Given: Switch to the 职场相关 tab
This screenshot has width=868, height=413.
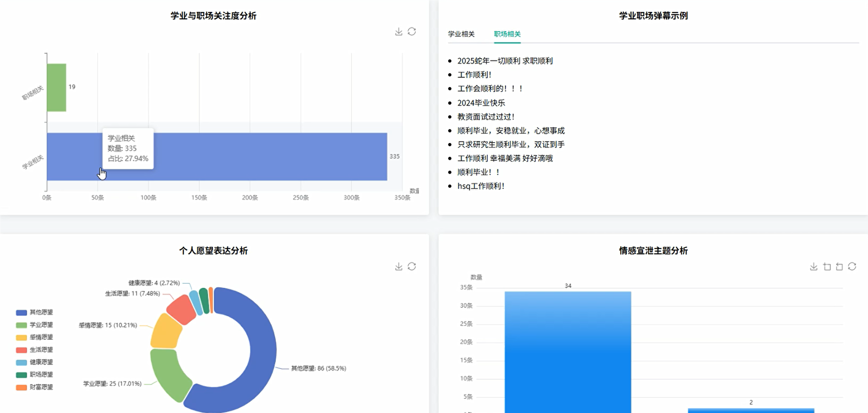Looking at the screenshot, I should point(507,34).
